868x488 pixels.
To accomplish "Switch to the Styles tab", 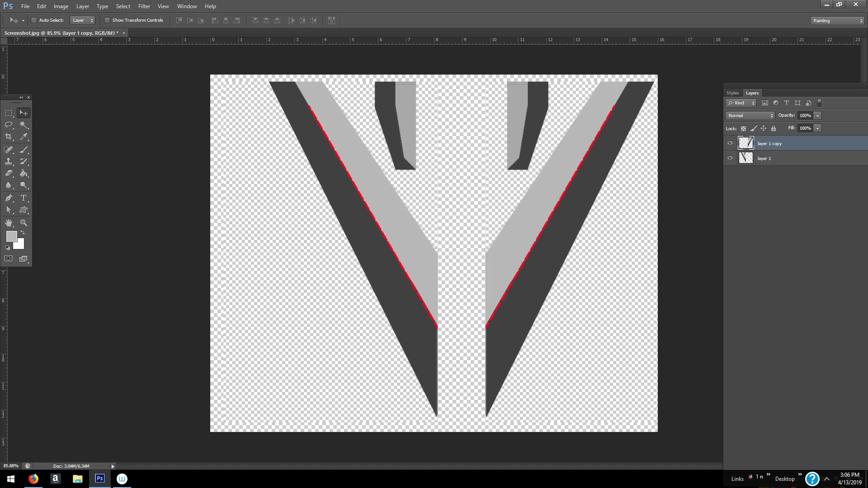I will click(732, 93).
